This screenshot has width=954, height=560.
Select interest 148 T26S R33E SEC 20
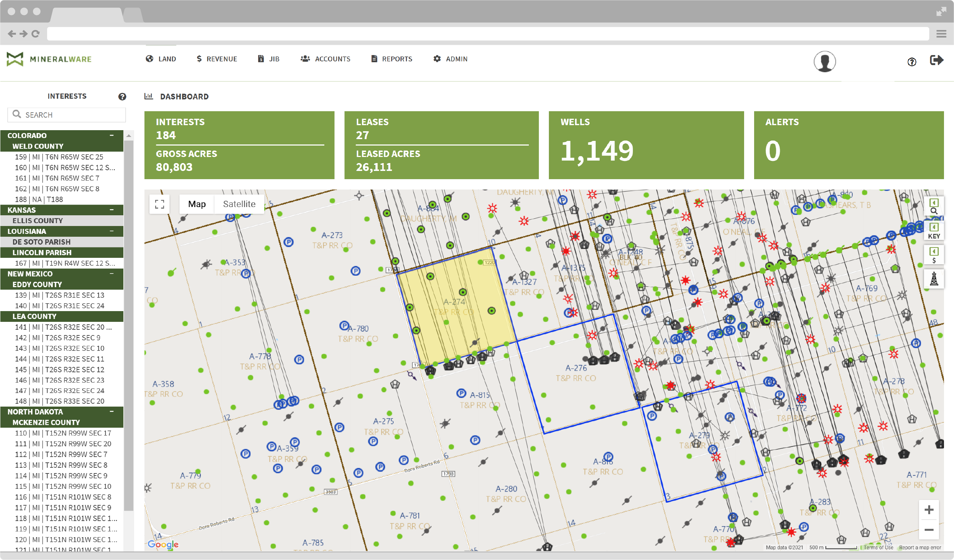pos(62,401)
